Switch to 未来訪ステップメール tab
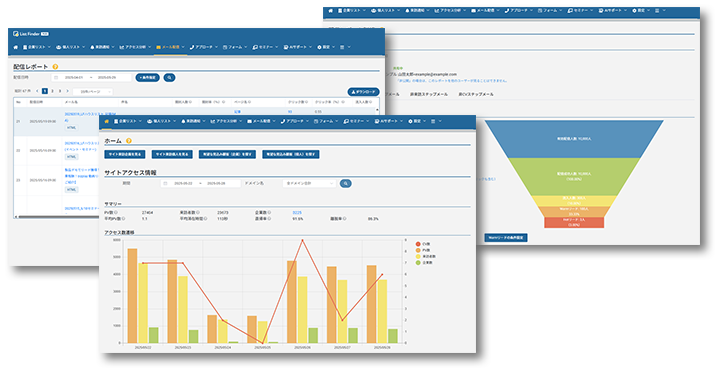Image resolution: width=718 pixels, height=368 pixels. tap(429, 94)
